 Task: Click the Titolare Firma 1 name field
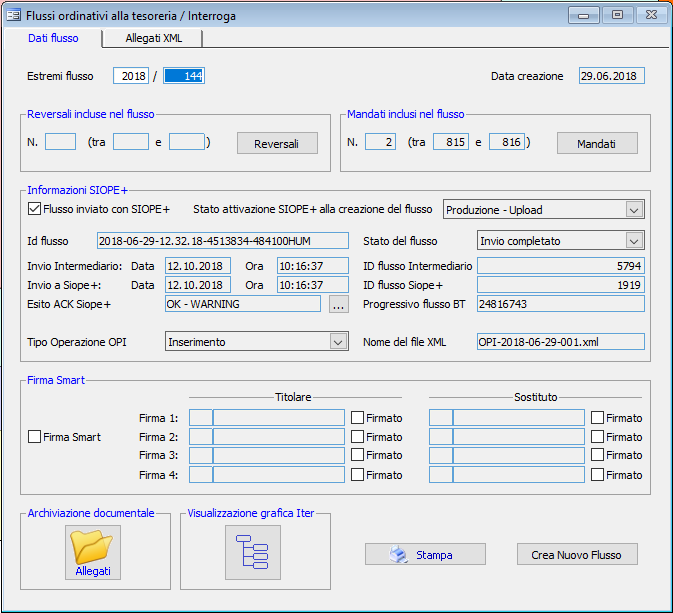pos(279,418)
